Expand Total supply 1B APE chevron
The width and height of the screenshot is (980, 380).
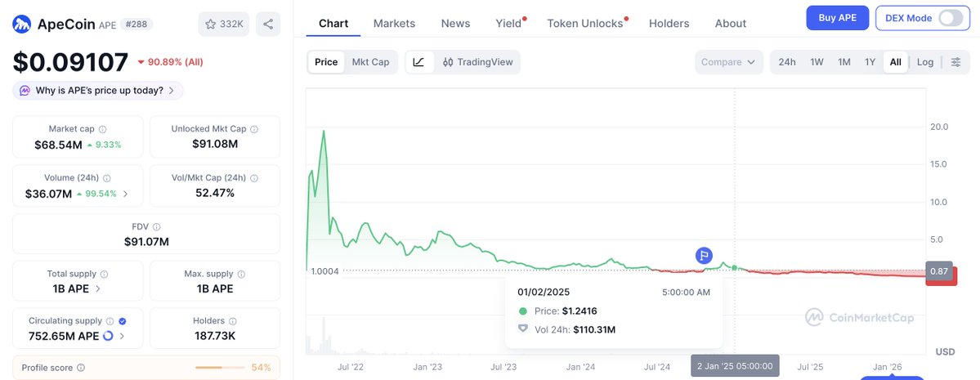[x=99, y=288]
